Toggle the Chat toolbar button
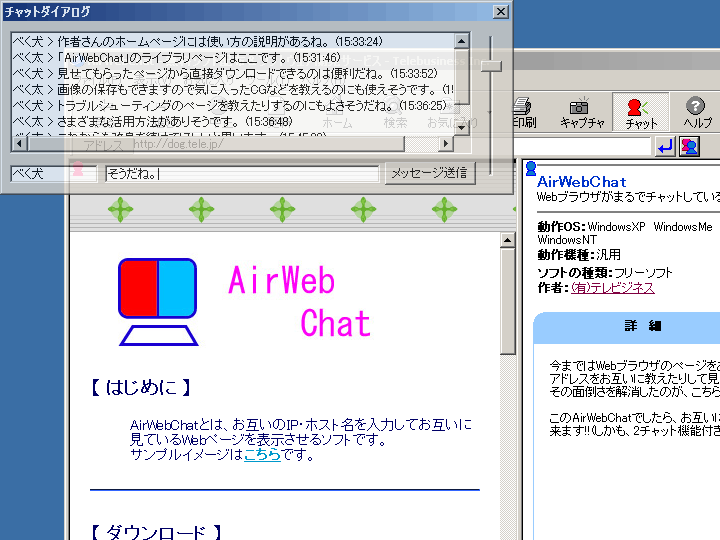720x540 pixels. pyautogui.click(x=641, y=112)
